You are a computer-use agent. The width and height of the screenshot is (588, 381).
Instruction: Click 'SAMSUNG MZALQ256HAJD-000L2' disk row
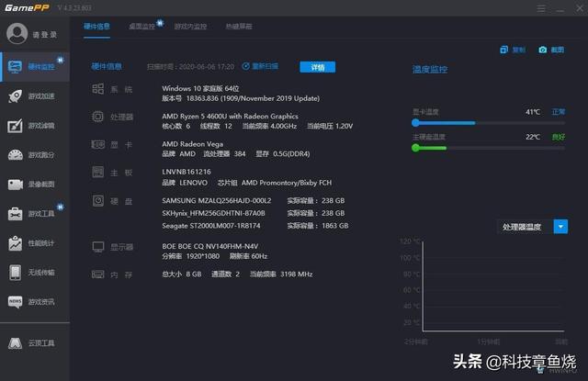coord(217,200)
